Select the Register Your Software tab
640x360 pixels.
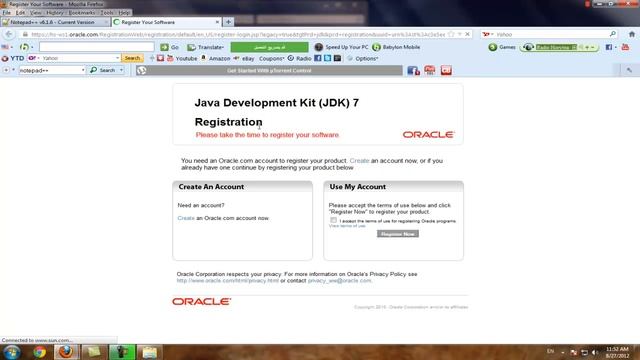[166, 22]
